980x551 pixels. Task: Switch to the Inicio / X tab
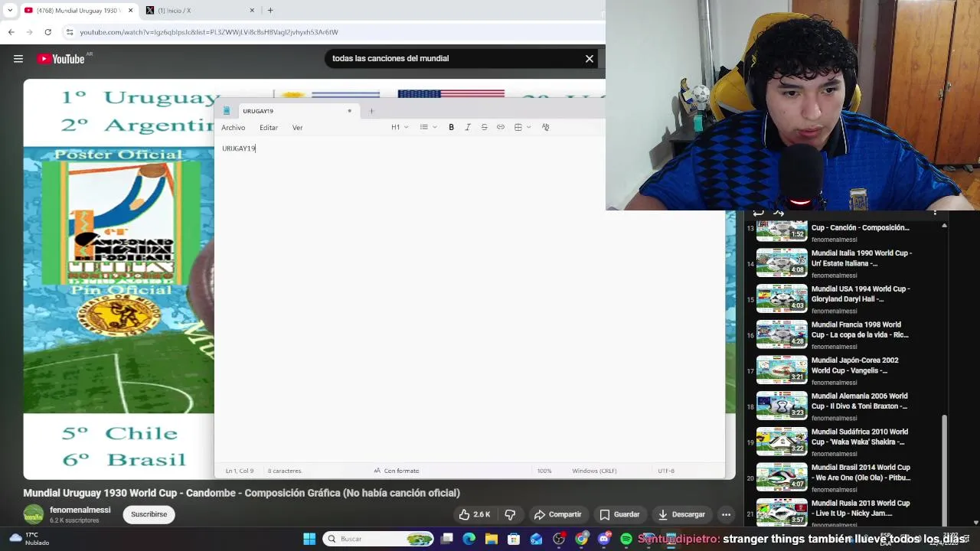pos(201,10)
